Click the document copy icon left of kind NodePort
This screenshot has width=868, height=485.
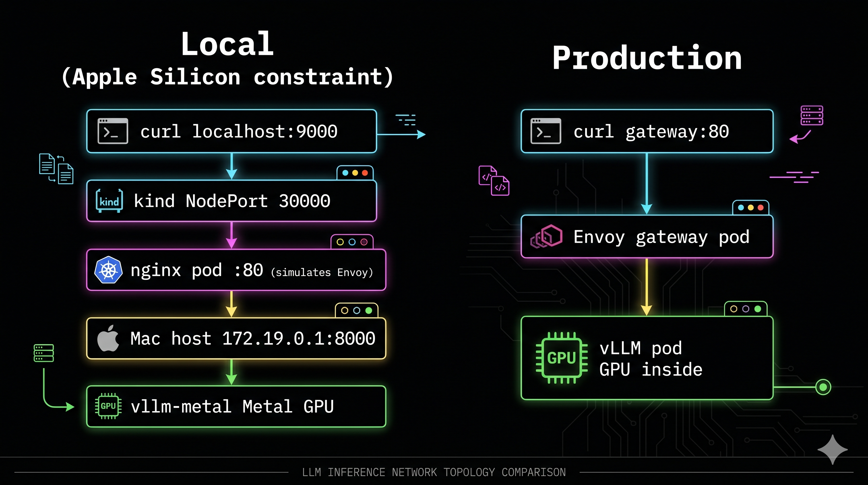click(x=56, y=170)
